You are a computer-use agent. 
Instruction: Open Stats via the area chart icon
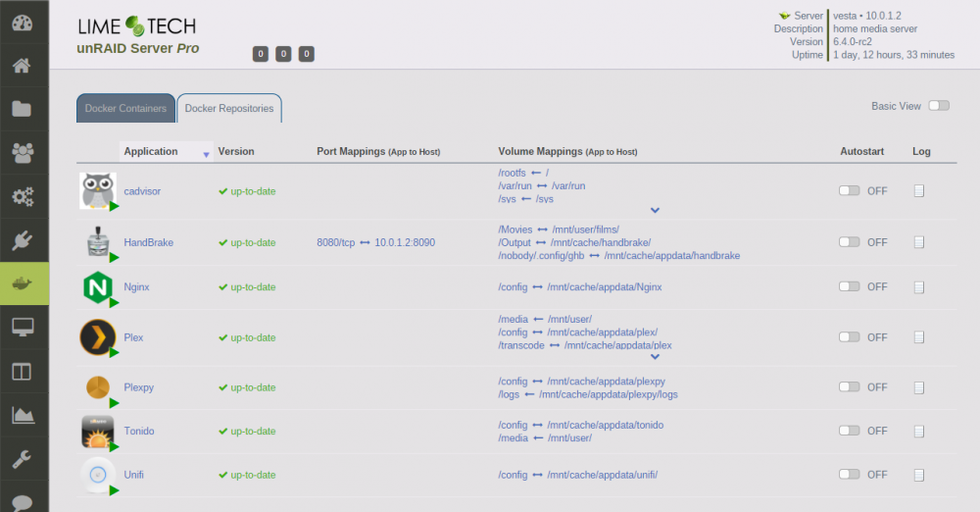pos(24,415)
